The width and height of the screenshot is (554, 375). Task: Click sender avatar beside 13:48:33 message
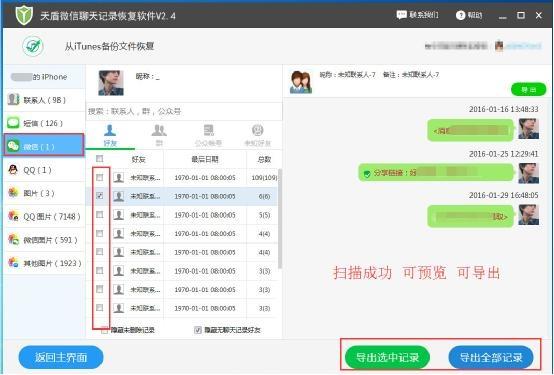(x=529, y=129)
